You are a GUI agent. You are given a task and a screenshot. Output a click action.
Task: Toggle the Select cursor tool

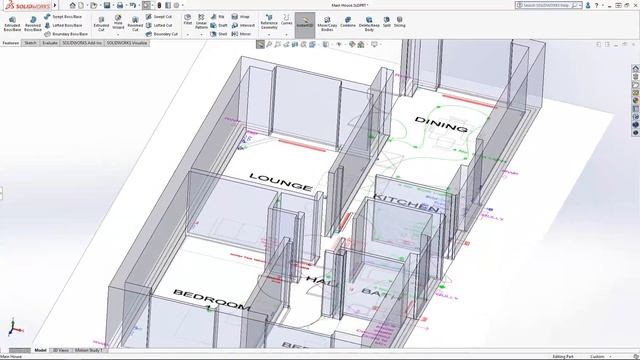pos(146,5)
